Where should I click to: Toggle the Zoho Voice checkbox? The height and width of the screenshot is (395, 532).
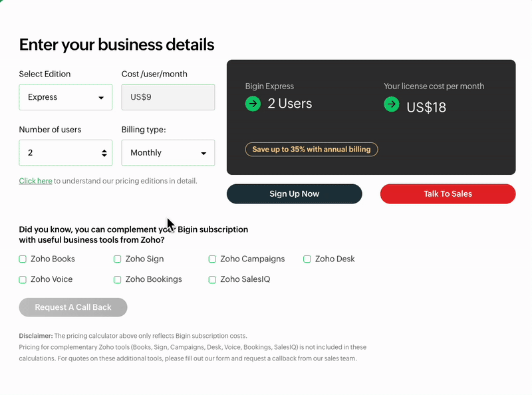click(x=23, y=280)
